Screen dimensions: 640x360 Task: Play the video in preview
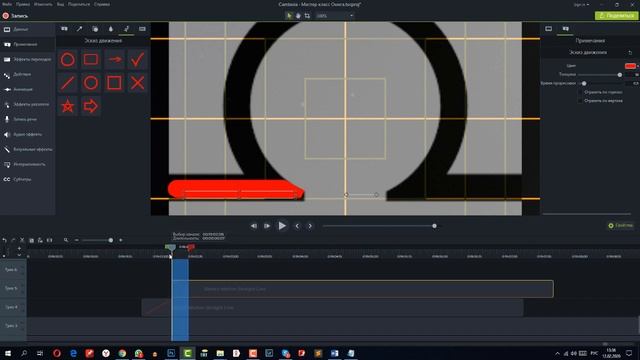[x=282, y=226]
